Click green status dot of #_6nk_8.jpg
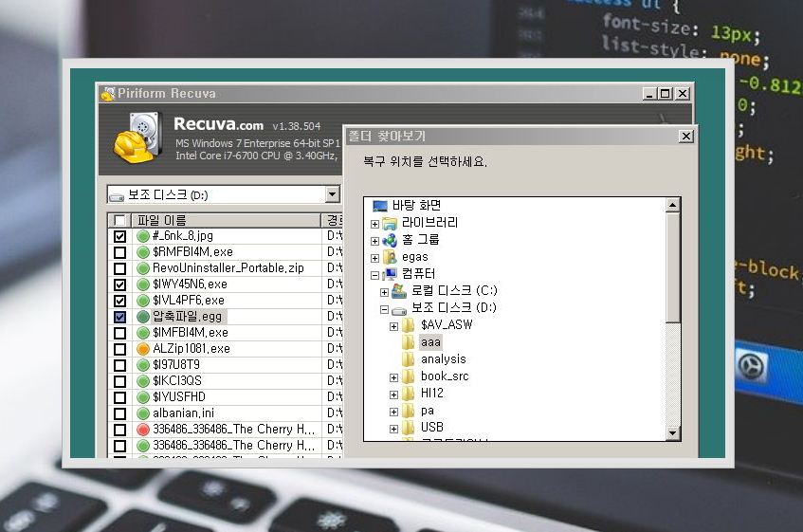803x532 pixels. [x=143, y=236]
